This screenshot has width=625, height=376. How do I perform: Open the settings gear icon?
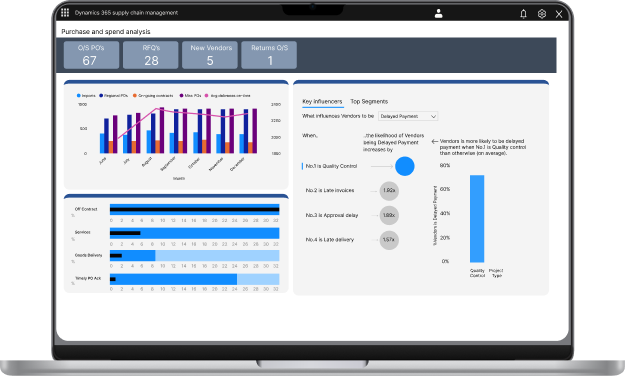pyautogui.click(x=542, y=14)
